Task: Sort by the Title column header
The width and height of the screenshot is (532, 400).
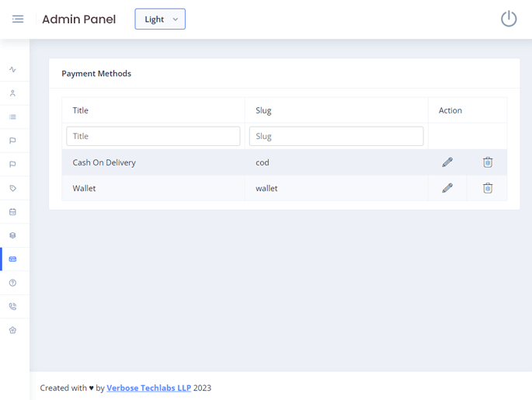Action: click(x=81, y=110)
